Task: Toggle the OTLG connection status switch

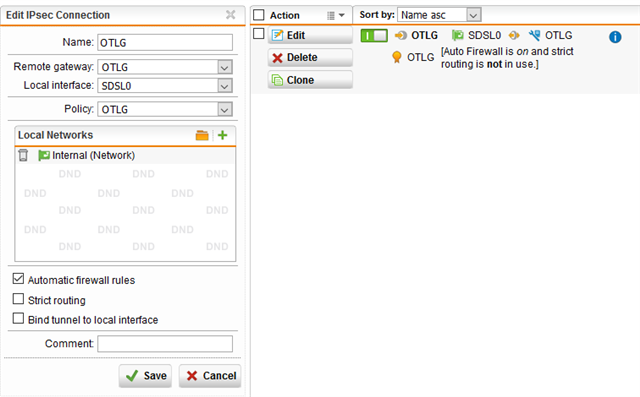Action: 374,35
